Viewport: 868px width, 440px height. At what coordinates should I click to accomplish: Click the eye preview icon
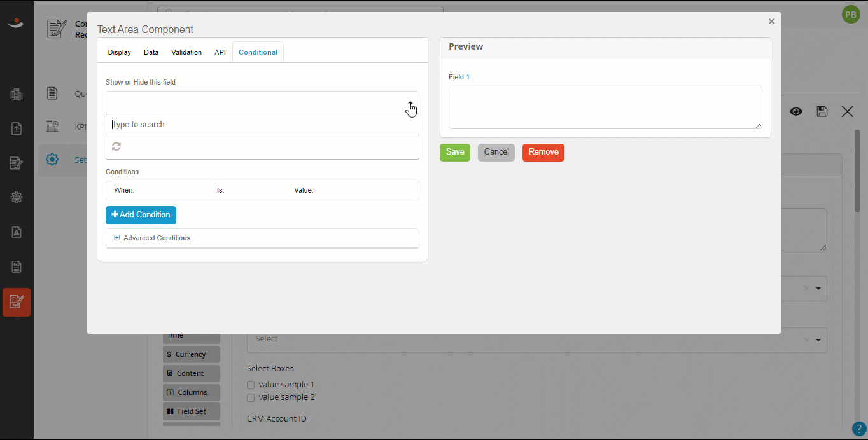pos(796,111)
